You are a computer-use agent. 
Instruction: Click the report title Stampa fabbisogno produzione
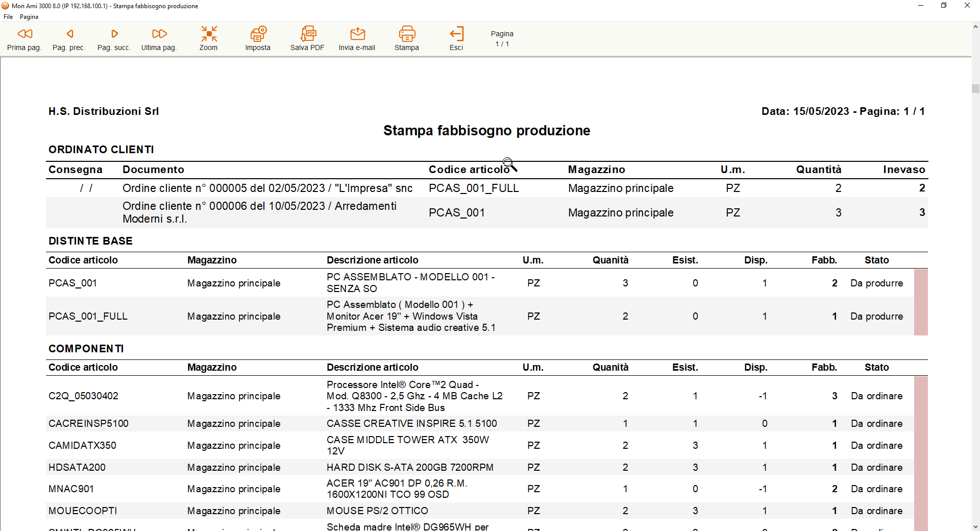486,131
